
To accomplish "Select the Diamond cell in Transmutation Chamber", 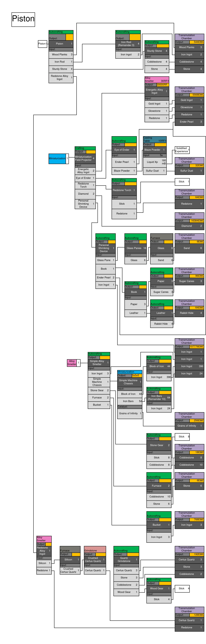I will click(x=189, y=226).
